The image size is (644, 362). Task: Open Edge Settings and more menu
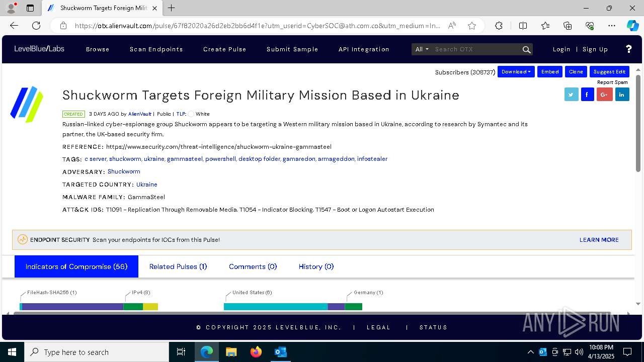[612, 26]
